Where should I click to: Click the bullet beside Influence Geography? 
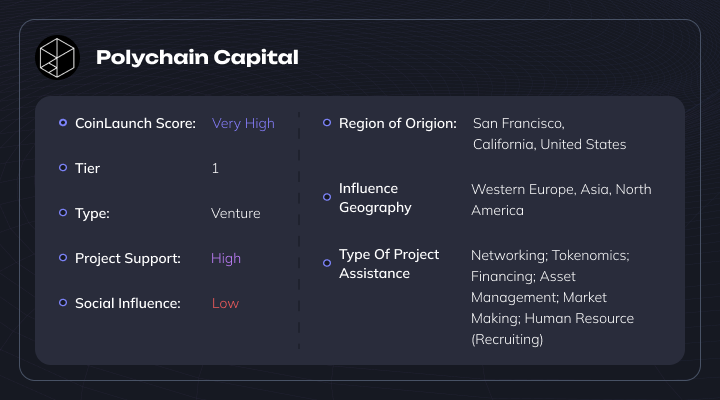click(x=327, y=197)
